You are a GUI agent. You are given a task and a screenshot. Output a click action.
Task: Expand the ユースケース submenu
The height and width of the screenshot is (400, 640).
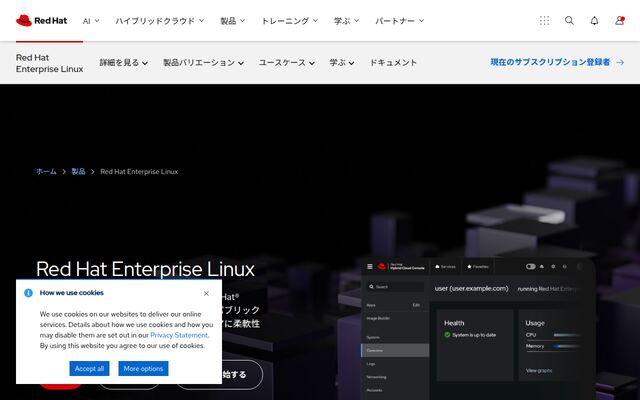(x=287, y=62)
